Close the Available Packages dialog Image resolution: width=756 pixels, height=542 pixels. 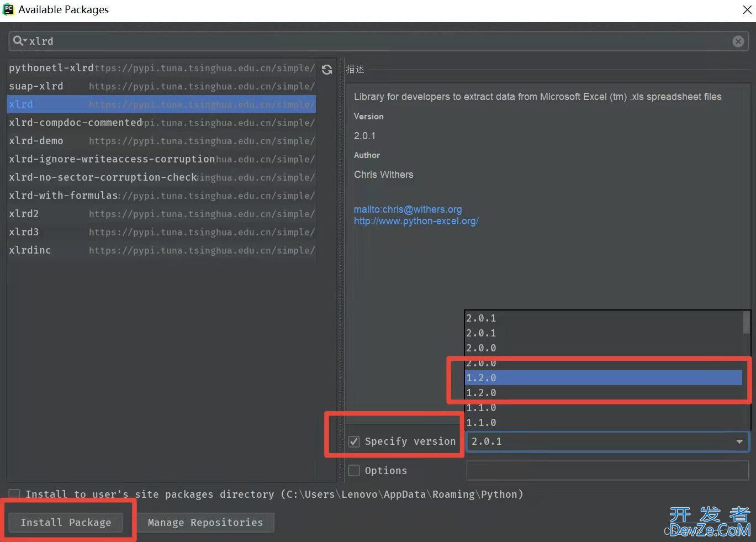point(747,9)
